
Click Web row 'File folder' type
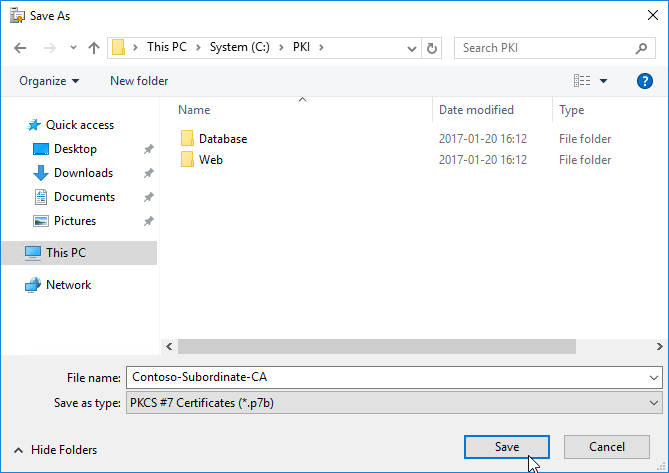[x=585, y=160]
